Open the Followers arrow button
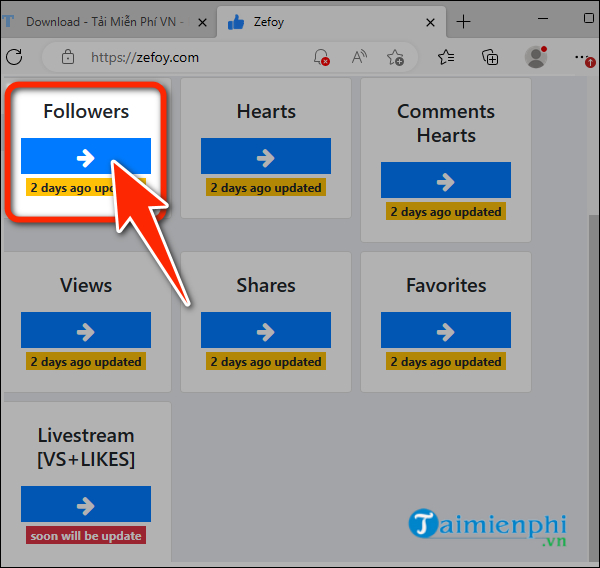This screenshot has width=600, height=568. tap(86, 156)
